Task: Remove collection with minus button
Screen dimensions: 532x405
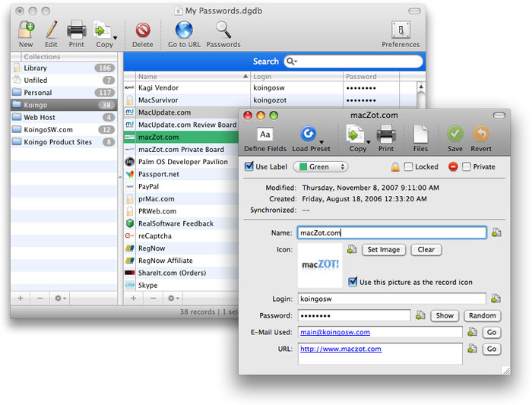Action: point(40,298)
